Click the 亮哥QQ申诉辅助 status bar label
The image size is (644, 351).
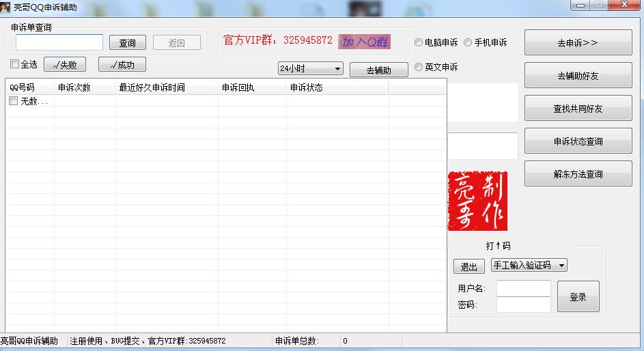[29, 341]
